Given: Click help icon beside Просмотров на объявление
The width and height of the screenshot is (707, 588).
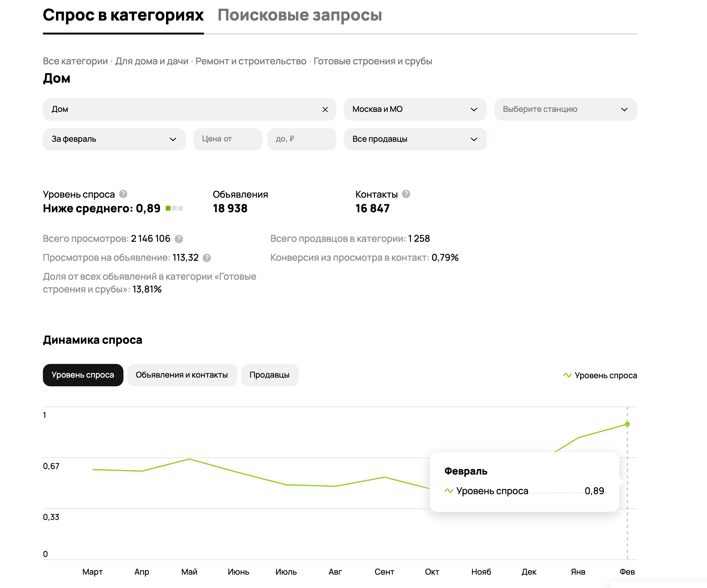Looking at the screenshot, I should point(207,258).
